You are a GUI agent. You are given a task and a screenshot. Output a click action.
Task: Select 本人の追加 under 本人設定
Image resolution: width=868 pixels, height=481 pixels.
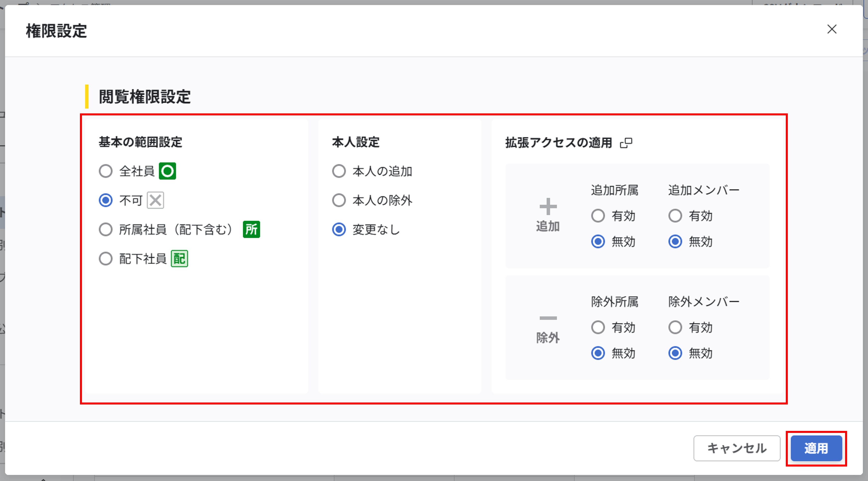point(339,171)
